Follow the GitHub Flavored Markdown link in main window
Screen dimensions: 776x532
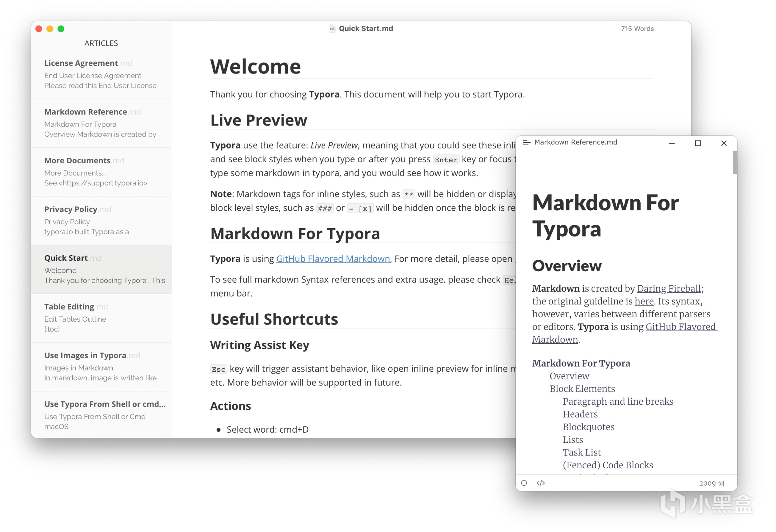click(x=333, y=259)
